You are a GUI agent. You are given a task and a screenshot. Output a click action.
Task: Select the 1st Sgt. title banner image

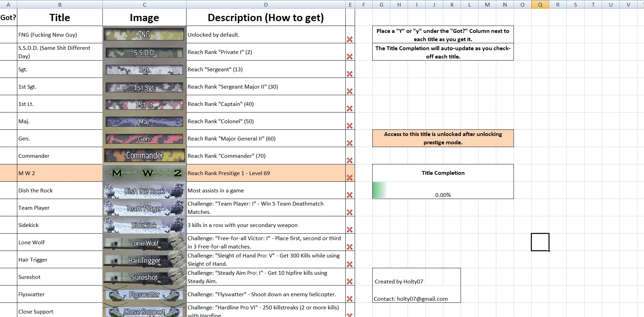pos(144,87)
